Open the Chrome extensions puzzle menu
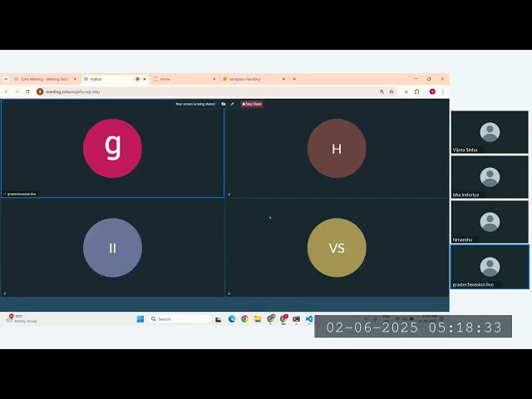The width and height of the screenshot is (532, 399). (x=417, y=91)
